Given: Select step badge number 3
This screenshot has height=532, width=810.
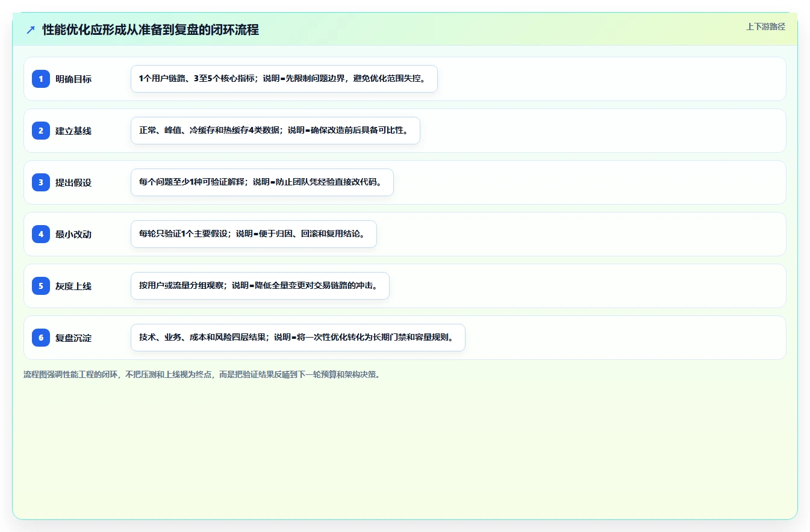Looking at the screenshot, I should coord(41,182).
